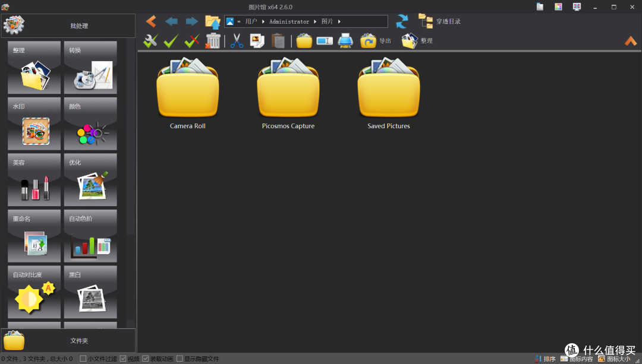
Task: Open the color theme grid icon
Action: (x=558, y=7)
